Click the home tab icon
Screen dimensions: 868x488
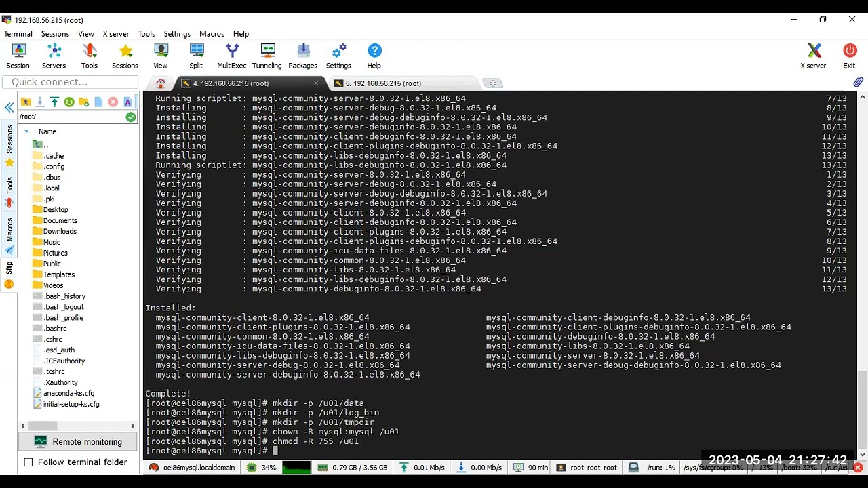(161, 83)
